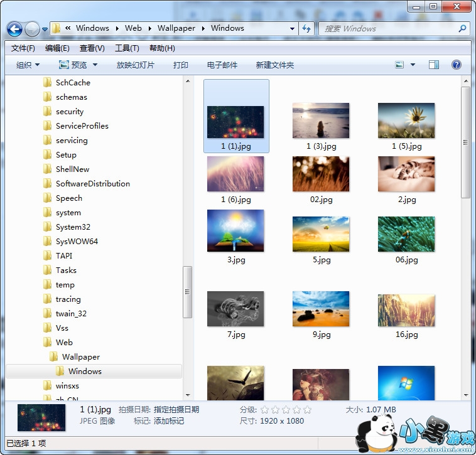Click the search Windows input field
Screen dimensions: 476x455
pos(389,28)
